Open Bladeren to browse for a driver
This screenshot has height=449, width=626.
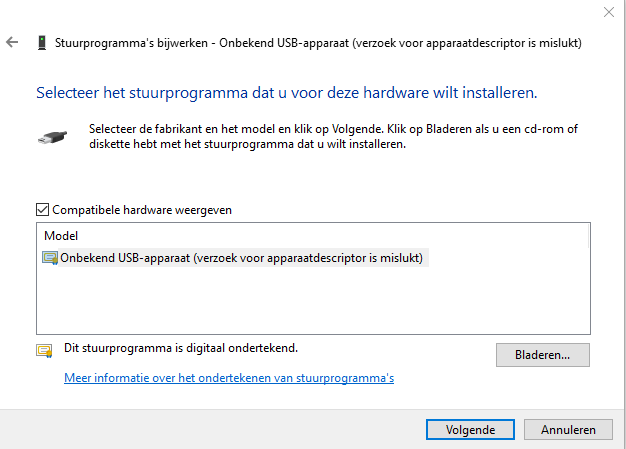[x=543, y=355]
